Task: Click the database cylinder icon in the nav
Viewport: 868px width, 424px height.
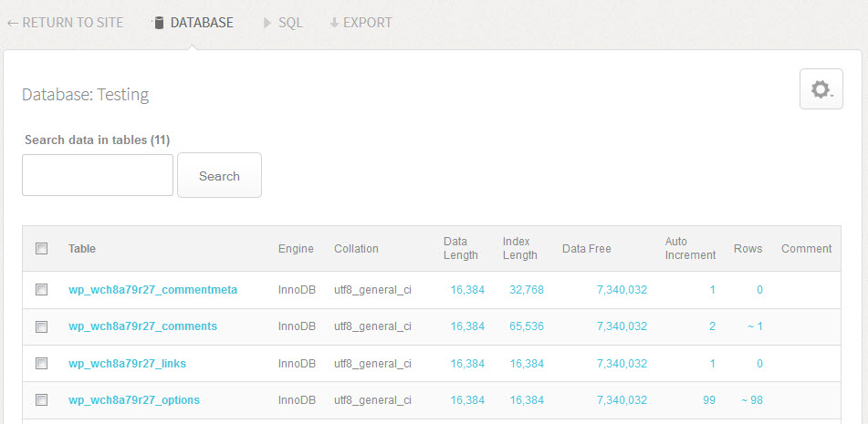Action: click(x=159, y=23)
